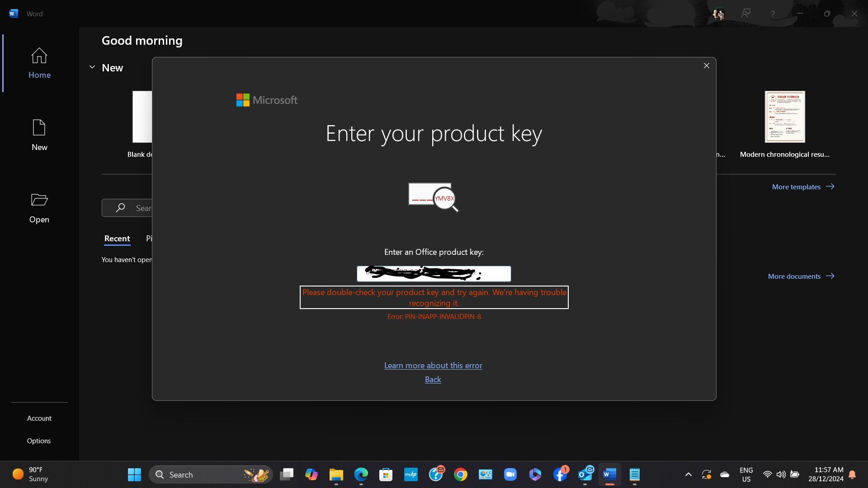
Task: Open the clock and date panel
Action: pos(826,475)
